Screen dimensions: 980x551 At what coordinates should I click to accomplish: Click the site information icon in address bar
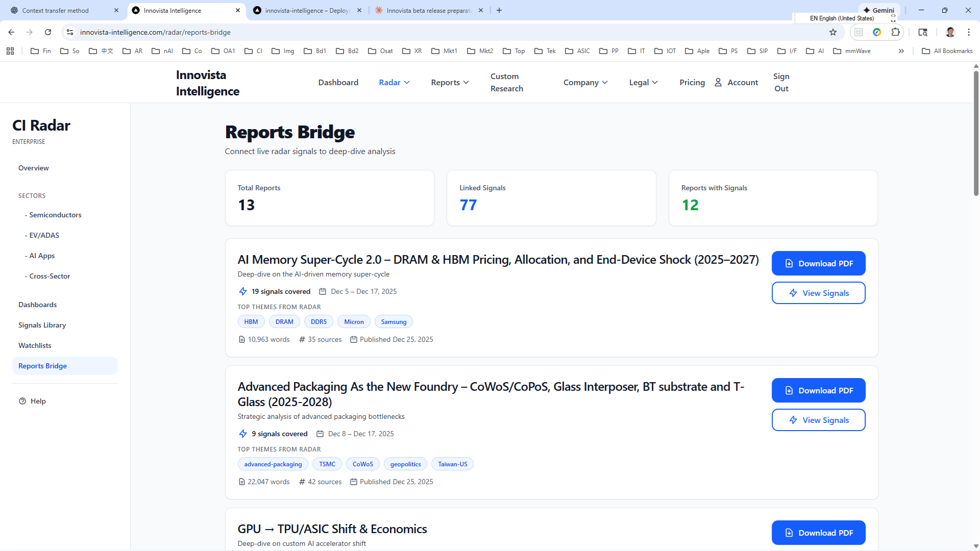click(70, 32)
